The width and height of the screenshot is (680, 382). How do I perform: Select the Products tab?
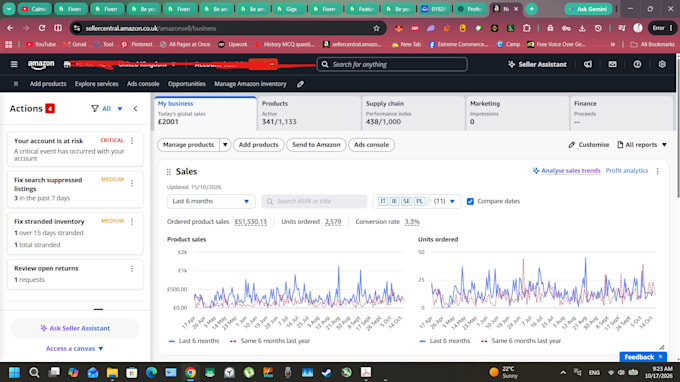[x=309, y=113]
